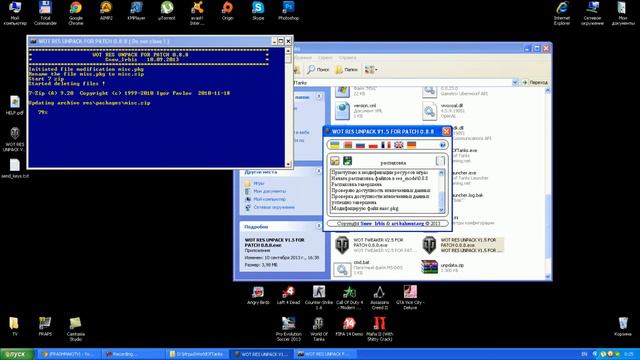Open the Google Chrome desktop icon
Viewport: 640px width, 360px height.
click(x=76, y=13)
